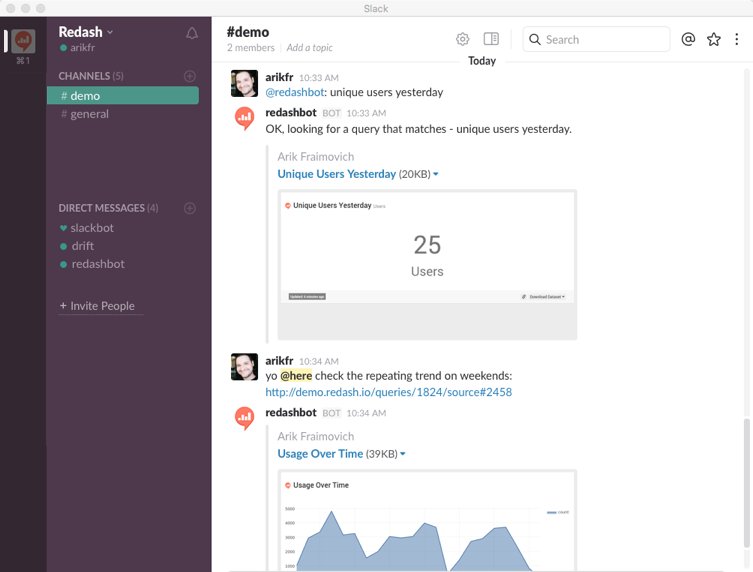Screen dimensions: 753x572
Task: Expand the Redash team menu
Action: [85, 32]
